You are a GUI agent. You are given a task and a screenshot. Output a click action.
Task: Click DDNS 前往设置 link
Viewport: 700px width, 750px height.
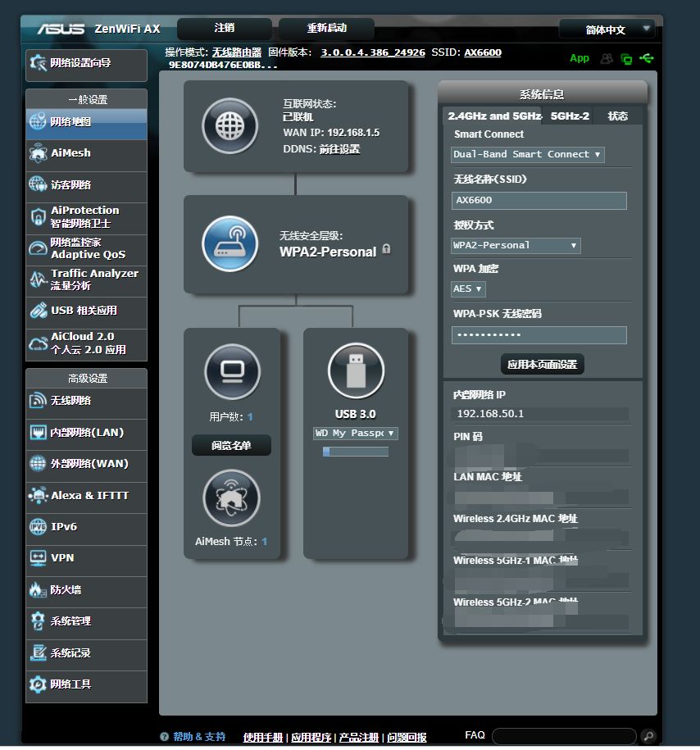pyautogui.click(x=339, y=149)
